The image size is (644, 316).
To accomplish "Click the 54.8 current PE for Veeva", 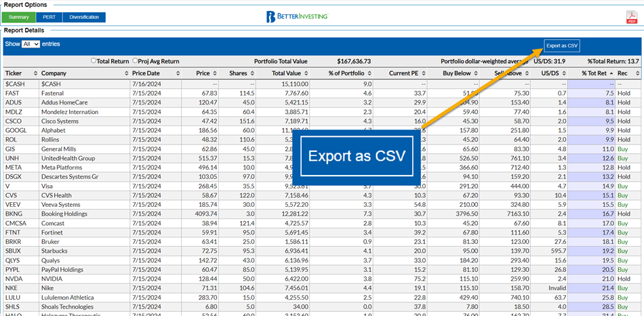I will click(421, 205).
